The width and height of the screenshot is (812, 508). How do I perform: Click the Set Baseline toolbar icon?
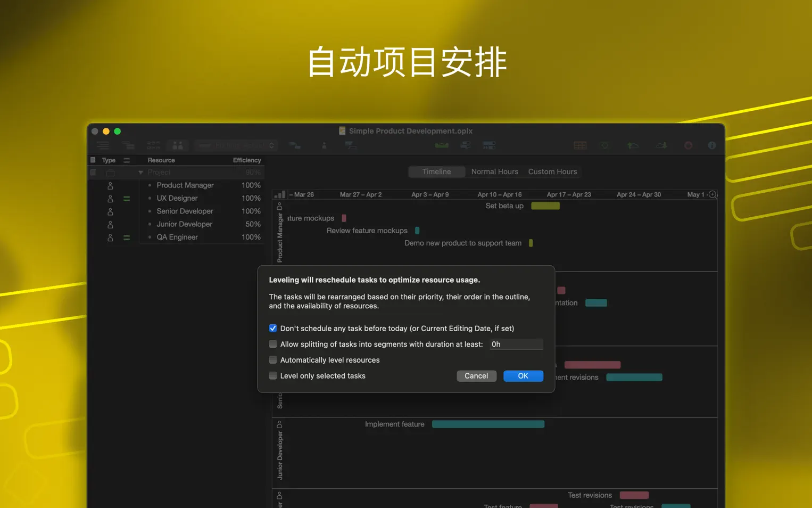(x=489, y=145)
